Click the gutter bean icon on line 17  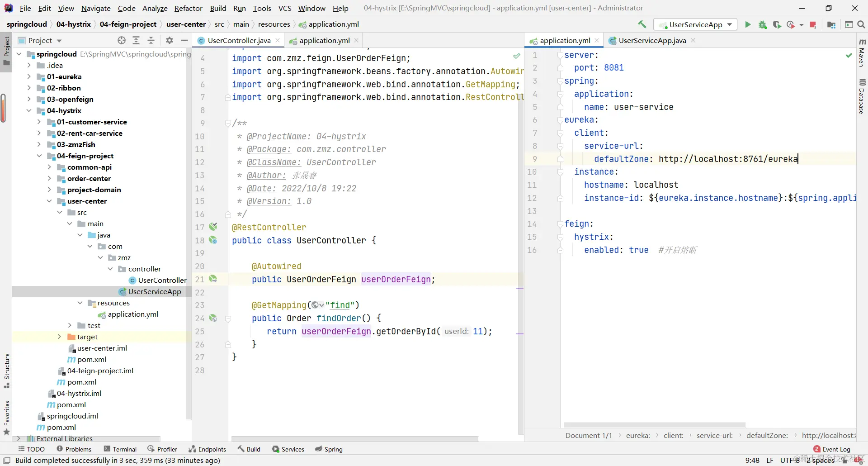pyautogui.click(x=213, y=227)
